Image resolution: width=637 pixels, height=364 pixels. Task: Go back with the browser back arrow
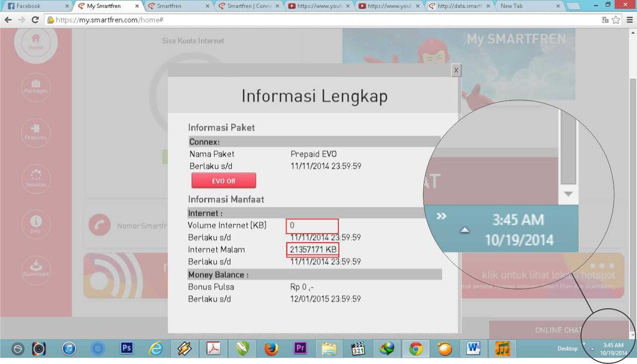pyautogui.click(x=8, y=20)
